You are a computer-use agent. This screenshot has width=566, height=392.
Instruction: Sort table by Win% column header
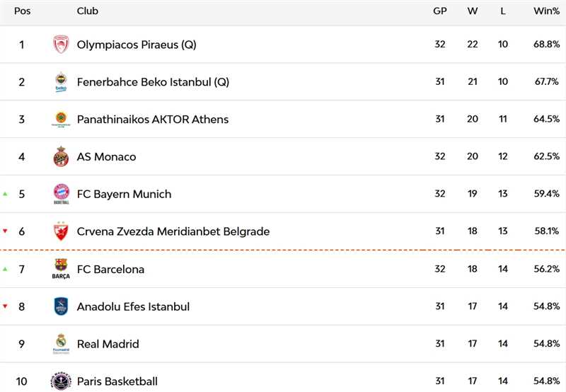coord(547,11)
